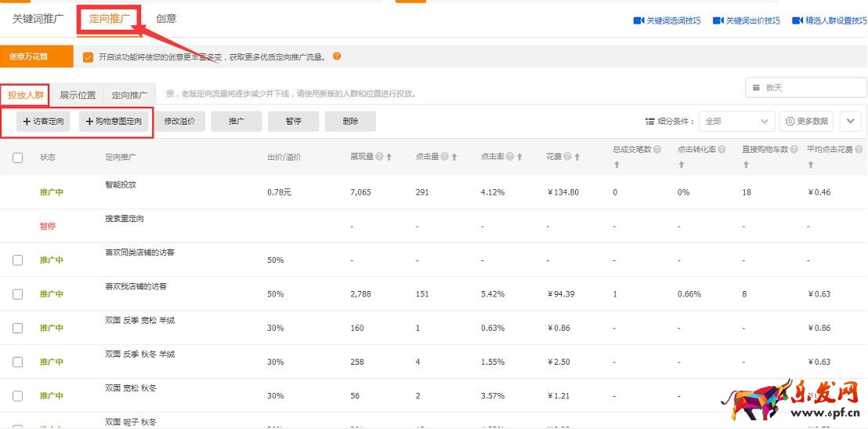Toggle the orange 创意万花筒 checkbox
Image resolution: width=868 pixels, height=429 pixels.
click(88, 57)
